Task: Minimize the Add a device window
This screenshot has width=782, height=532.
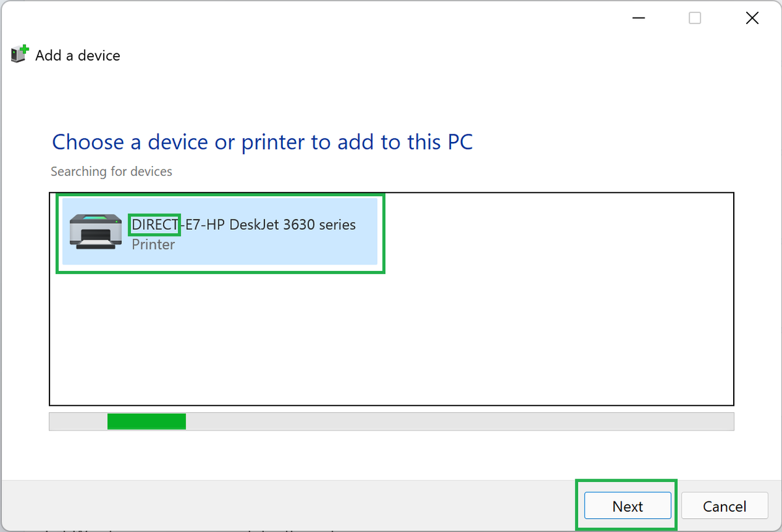Action: [638, 18]
